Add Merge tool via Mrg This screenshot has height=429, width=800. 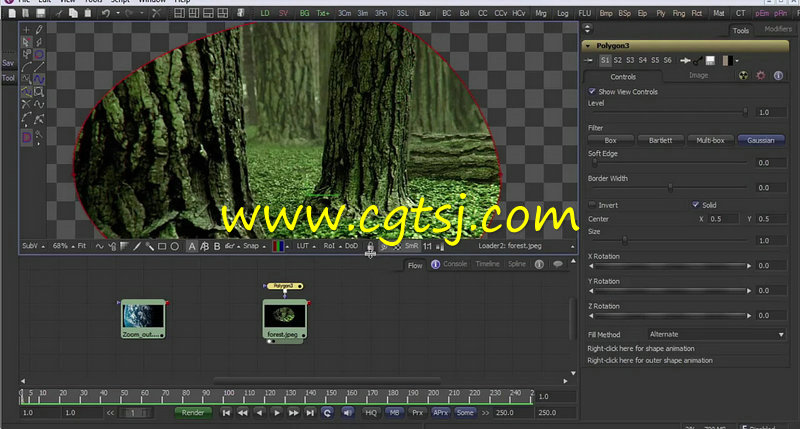pyautogui.click(x=541, y=14)
